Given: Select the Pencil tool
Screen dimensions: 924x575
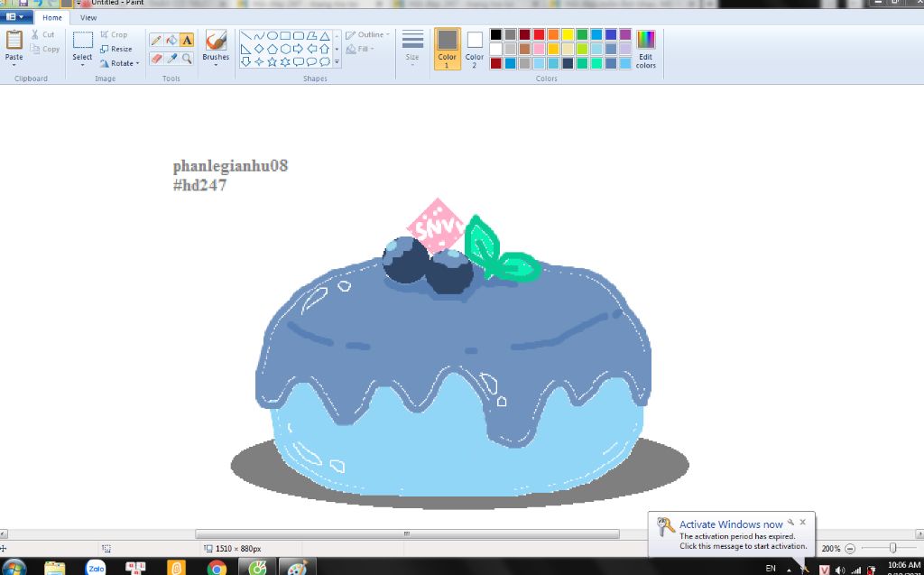Looking at the screenshot, I should pyautogui.click(x=156, y=40).
